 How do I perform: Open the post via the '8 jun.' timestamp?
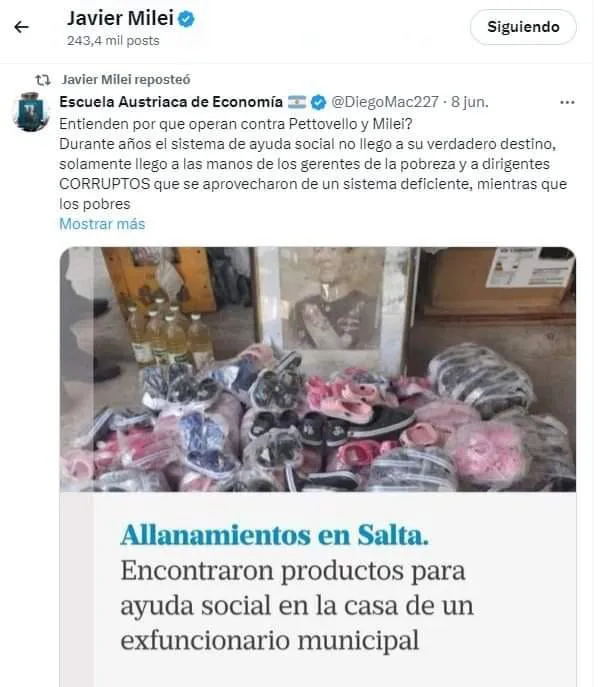pos(470,102)
